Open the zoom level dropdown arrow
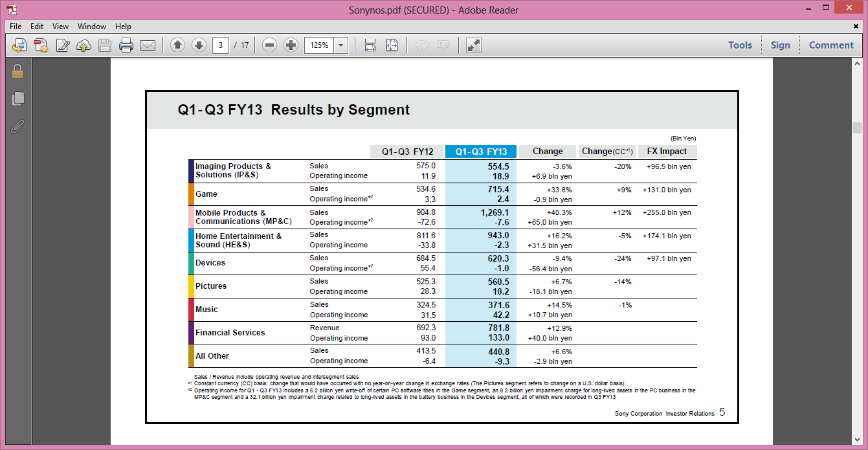Viewport: 868px width, 450px height. 341,45
